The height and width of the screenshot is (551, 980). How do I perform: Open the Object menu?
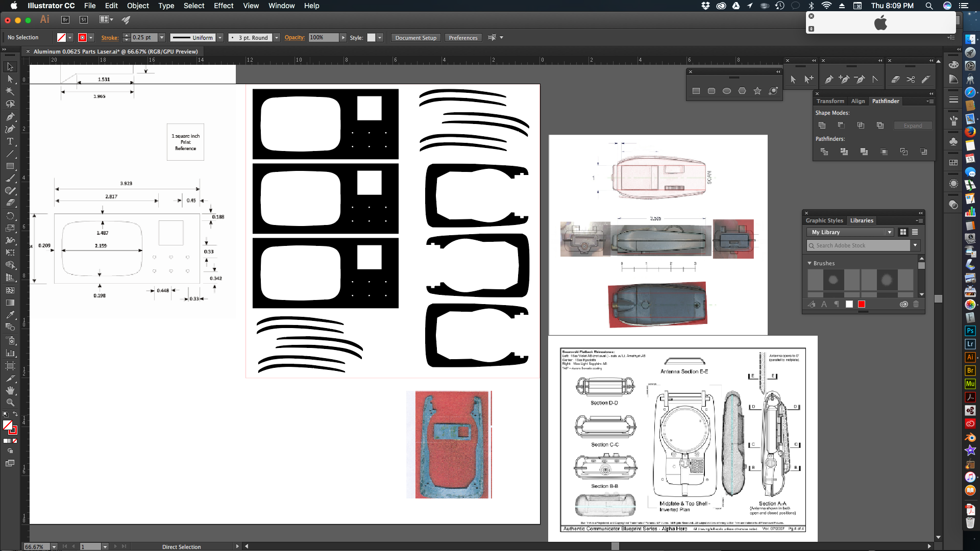tap(138, 6)
